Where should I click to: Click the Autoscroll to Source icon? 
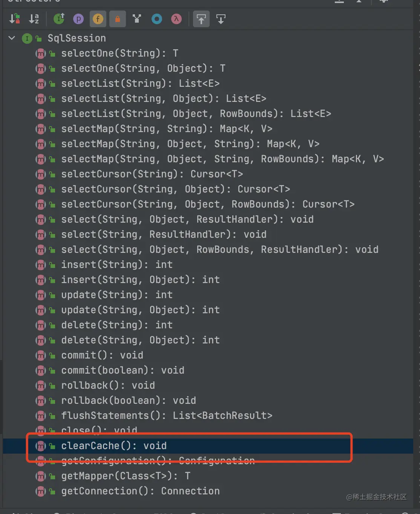pos(201,18)
